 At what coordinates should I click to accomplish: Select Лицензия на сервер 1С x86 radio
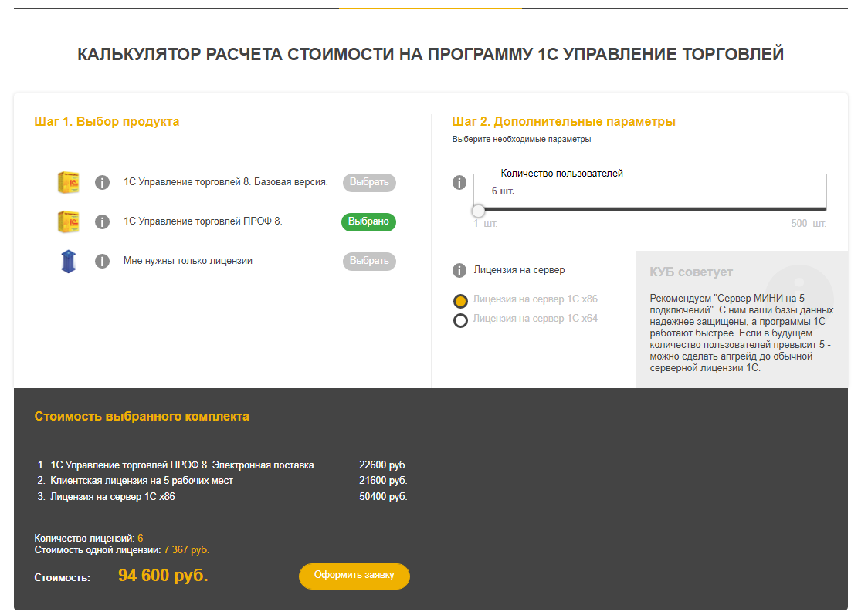[460, 301]
